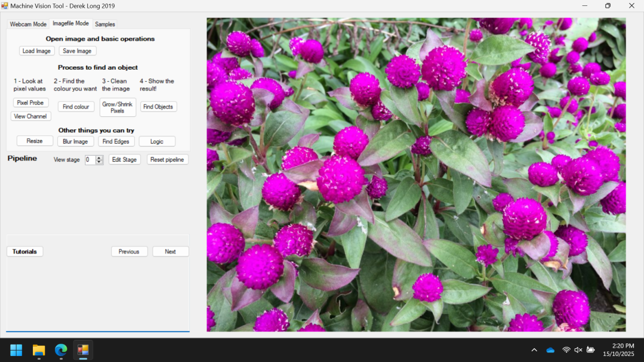This screenshot has height=362, width=644.
Task: Switch to the Webcam Mode tab
Action: pos(28,24)
